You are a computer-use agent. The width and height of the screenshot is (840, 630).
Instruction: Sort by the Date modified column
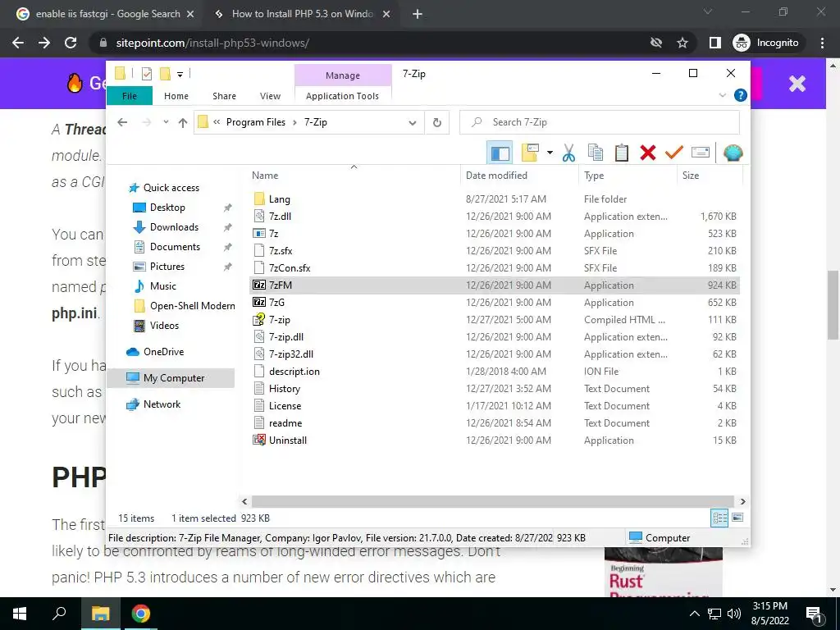click(519, 176)
